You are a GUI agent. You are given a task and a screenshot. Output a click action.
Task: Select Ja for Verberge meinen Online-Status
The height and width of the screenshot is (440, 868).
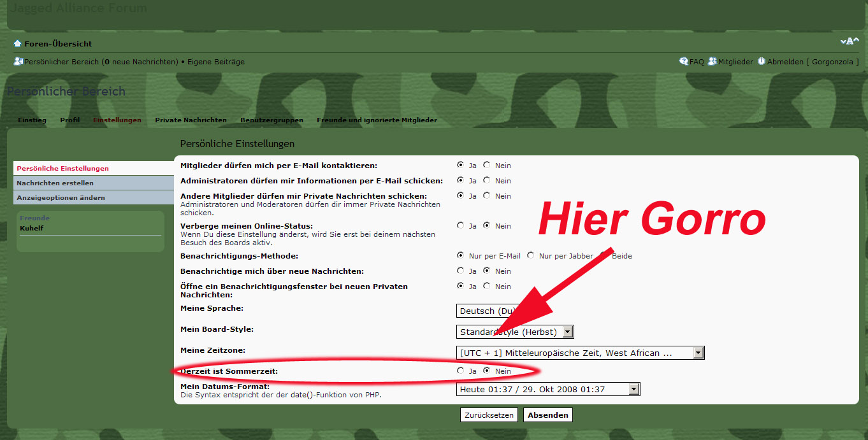tap(460, 225)
